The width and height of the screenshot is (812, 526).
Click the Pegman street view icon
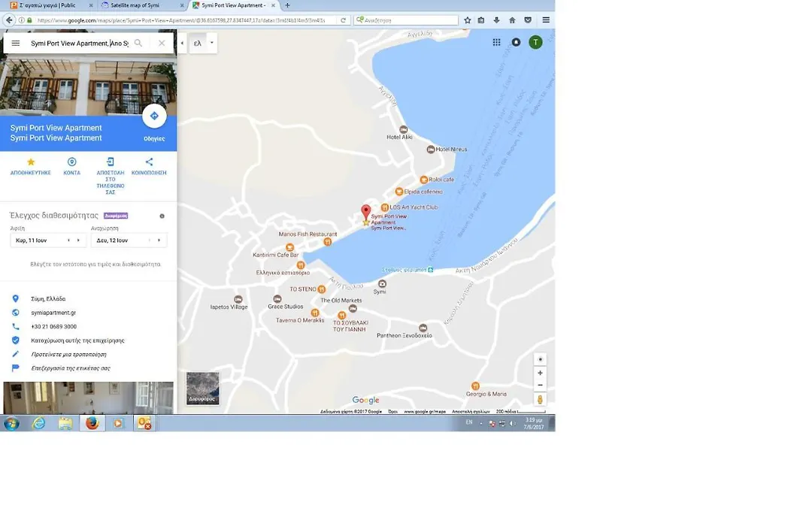coord(540,399)
